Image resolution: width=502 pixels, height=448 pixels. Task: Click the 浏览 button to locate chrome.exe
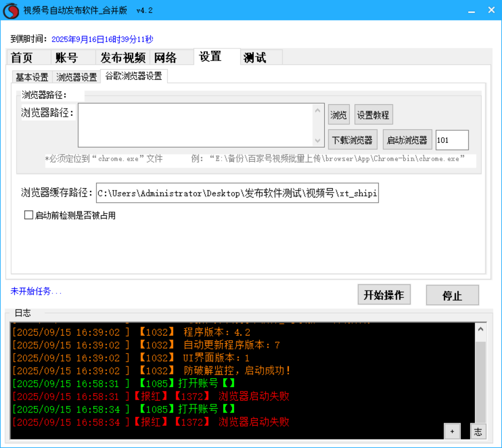(x=339, y=114)
